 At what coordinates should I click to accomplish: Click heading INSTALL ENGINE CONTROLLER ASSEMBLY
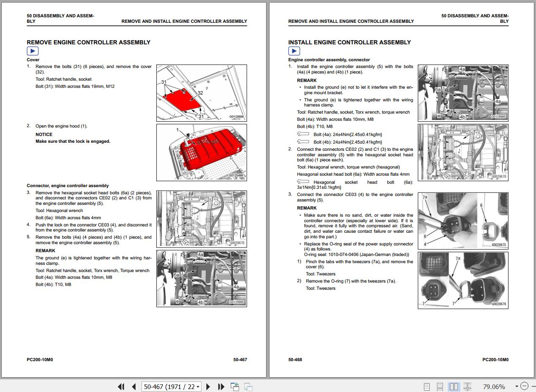click(x=349, y=42)
